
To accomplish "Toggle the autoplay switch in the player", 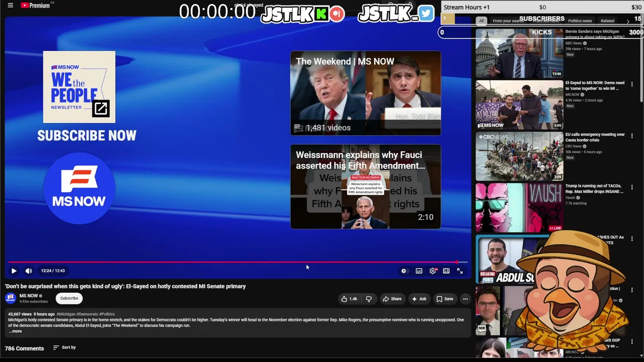I will (x=404, y=271).
